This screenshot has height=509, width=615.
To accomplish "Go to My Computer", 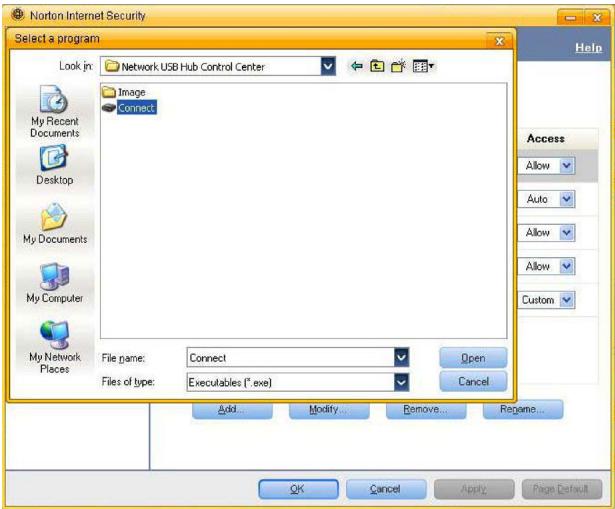I will click(55, 283).
